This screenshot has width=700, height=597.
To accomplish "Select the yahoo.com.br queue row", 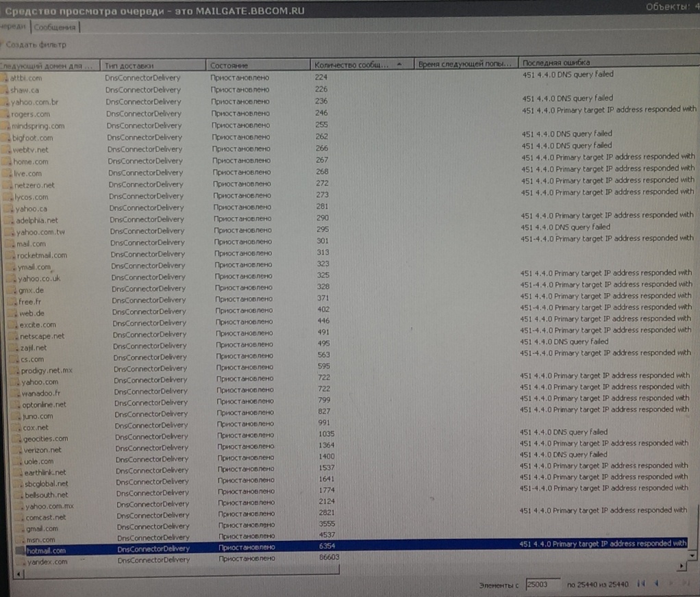I will (348, 101).
